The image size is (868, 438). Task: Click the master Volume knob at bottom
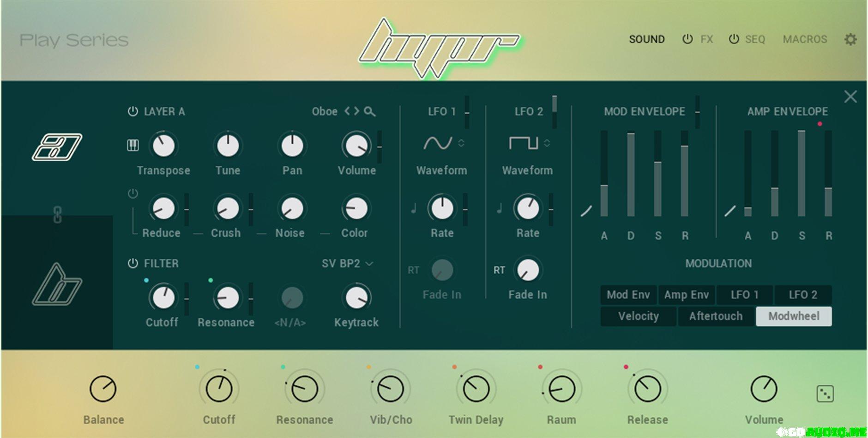point(764,389)
